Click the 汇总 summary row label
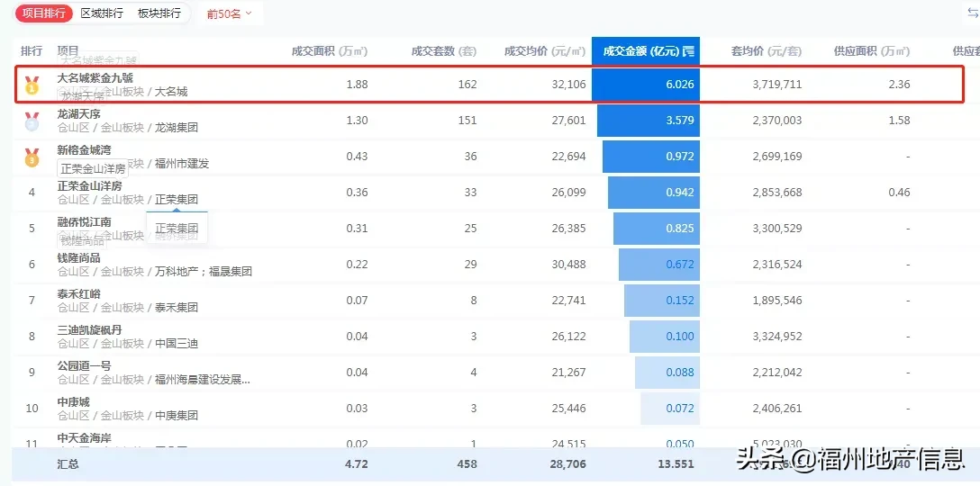The image size is (980, 486). 68,464
